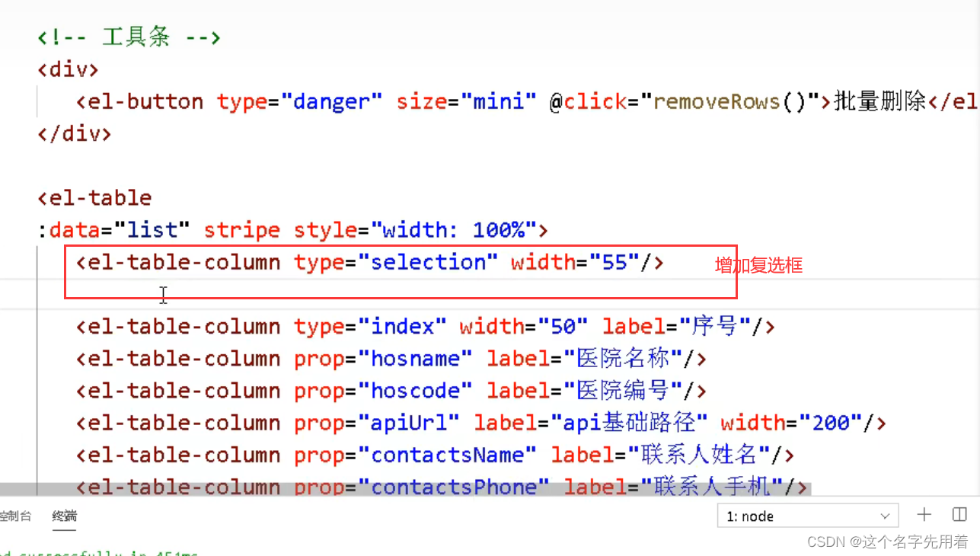Click the editor's horizontal scrollbar
The width and height of the screenshot is (980, 556).
[x=405, y=488]
